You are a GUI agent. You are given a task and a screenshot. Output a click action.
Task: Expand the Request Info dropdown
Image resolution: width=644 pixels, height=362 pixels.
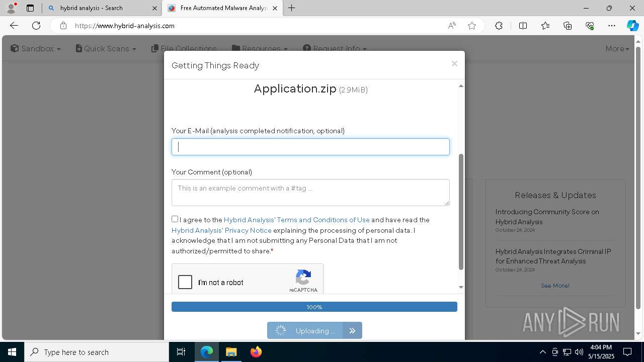[335, 48]
